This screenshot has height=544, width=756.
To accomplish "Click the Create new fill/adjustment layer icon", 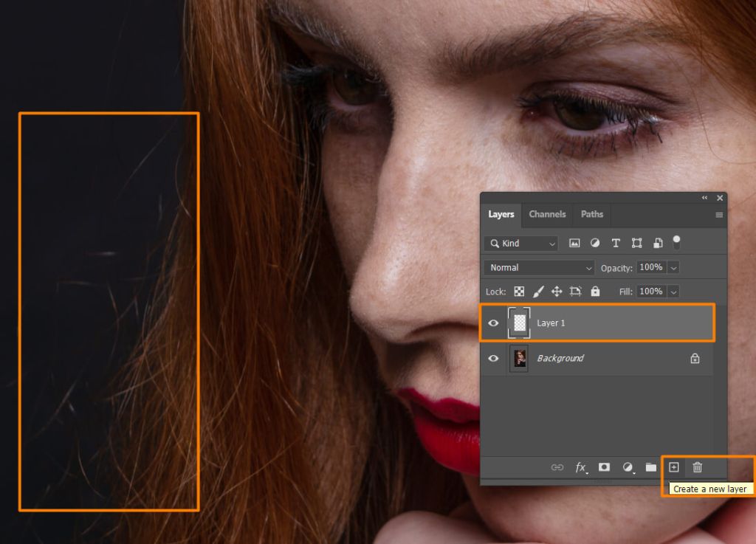I will (x=628, y=467).
